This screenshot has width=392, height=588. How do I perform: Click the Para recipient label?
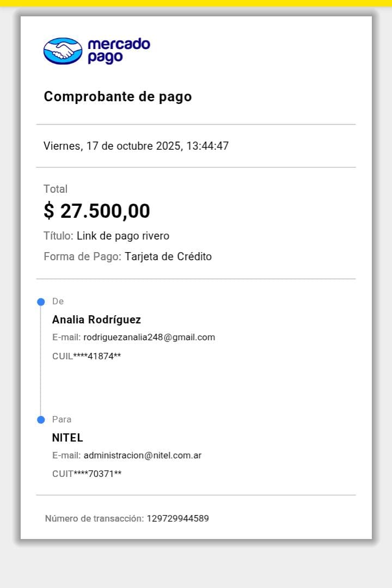[x=62, y=419]
